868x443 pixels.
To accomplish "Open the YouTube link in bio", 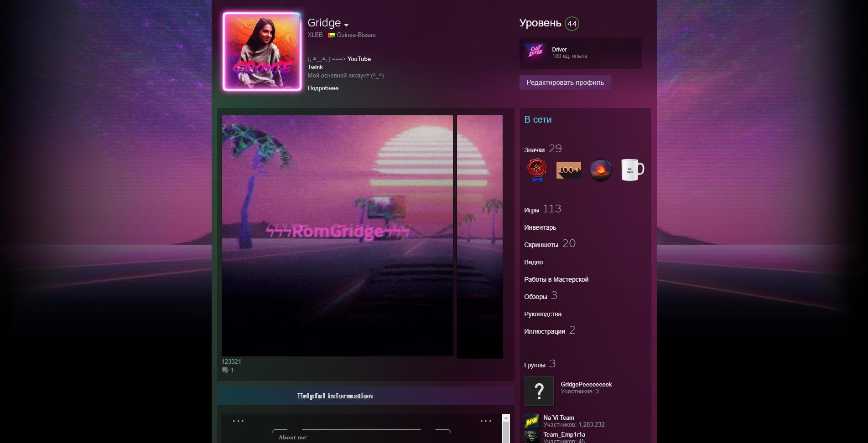I will [x=359, y=59].
